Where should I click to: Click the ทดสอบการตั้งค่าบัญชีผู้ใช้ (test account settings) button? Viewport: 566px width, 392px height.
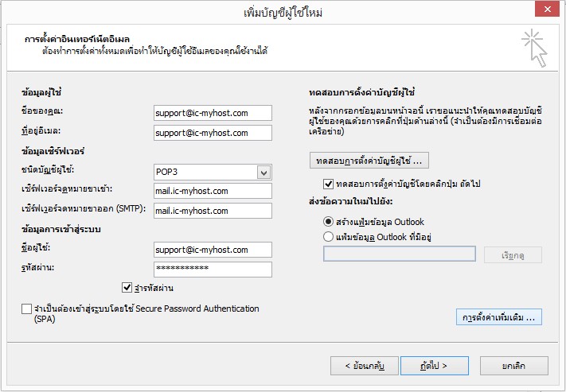pos(369,161)
